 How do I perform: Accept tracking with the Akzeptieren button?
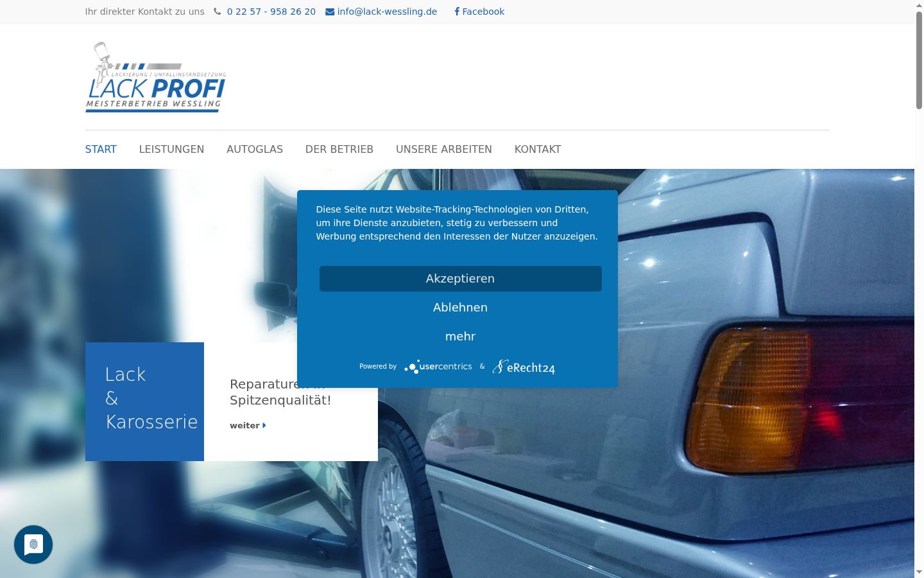click(461, 279)
